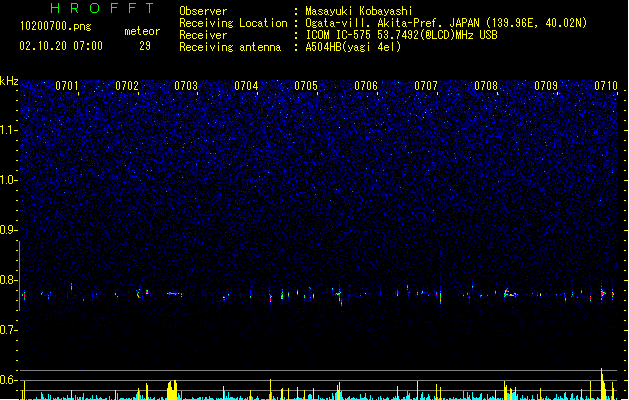Click the 1.1 kHz axis label
This screenshot has height=400, width=629.
pos(8,130)
